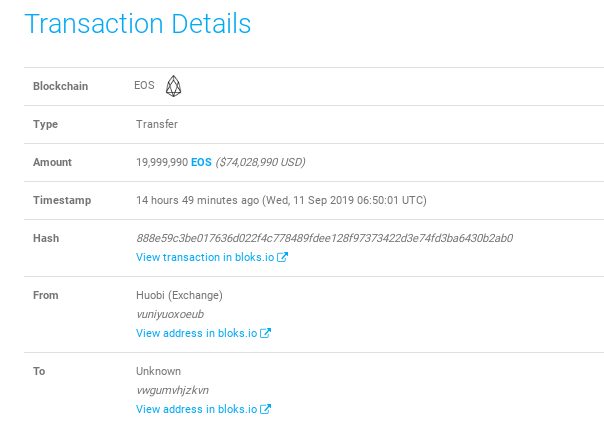604x442 pixels.
Task: Click the blue EOS currency link
Action: [201, 162]
